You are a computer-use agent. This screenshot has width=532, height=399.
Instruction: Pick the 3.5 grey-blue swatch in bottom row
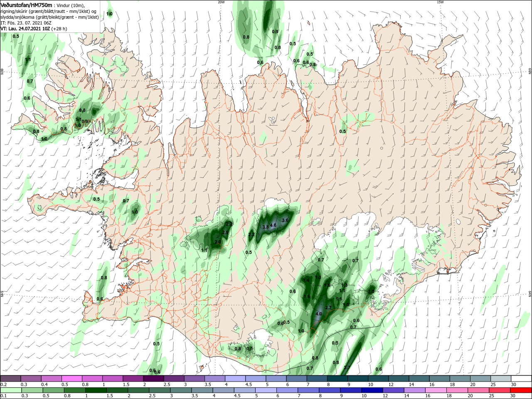(202, 390)
